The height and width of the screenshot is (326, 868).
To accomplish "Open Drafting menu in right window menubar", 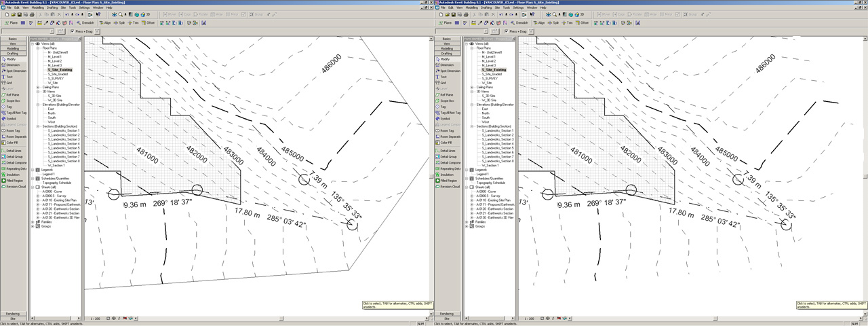I will pyautogui.click(x=486, y=7).
